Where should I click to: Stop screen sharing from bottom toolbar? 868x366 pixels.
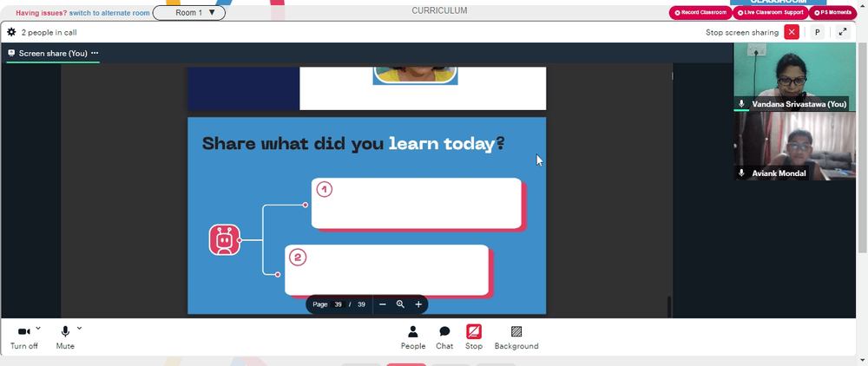tap(473, 337)
